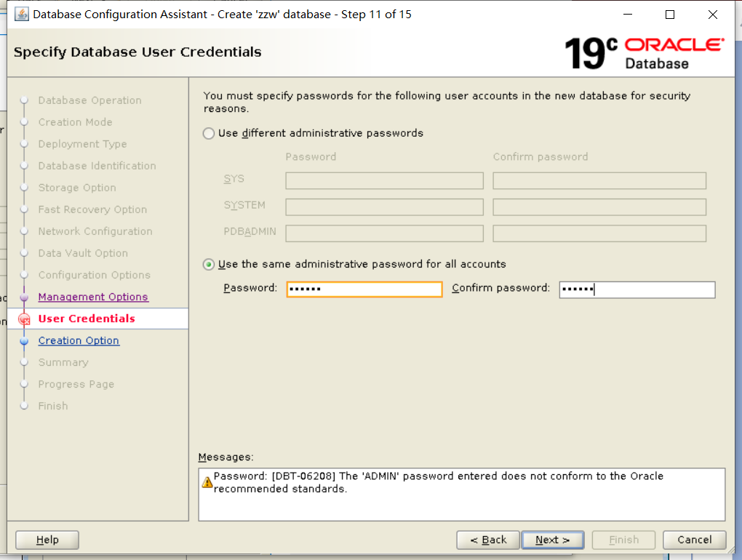Click 'Data Vault Option' step in sidebar
Screen dimensions: 742x560
click(83, 253)
